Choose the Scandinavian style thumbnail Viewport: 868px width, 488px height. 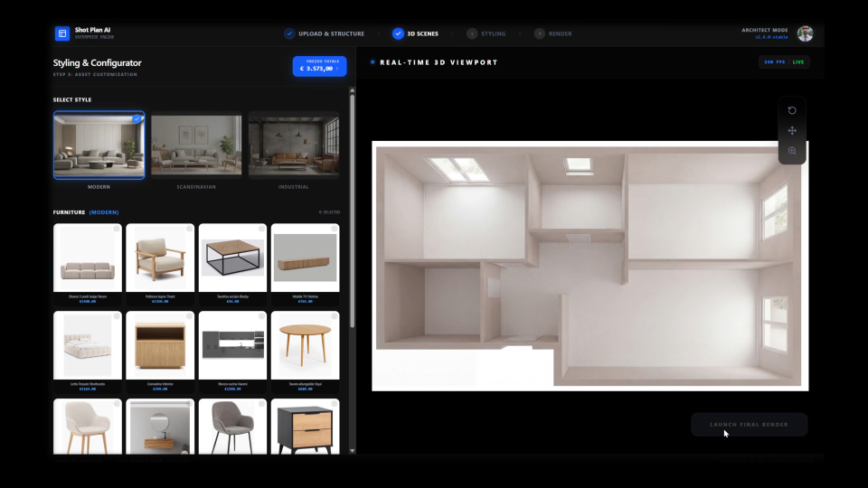pyautogui.click(x=196, y=145)
